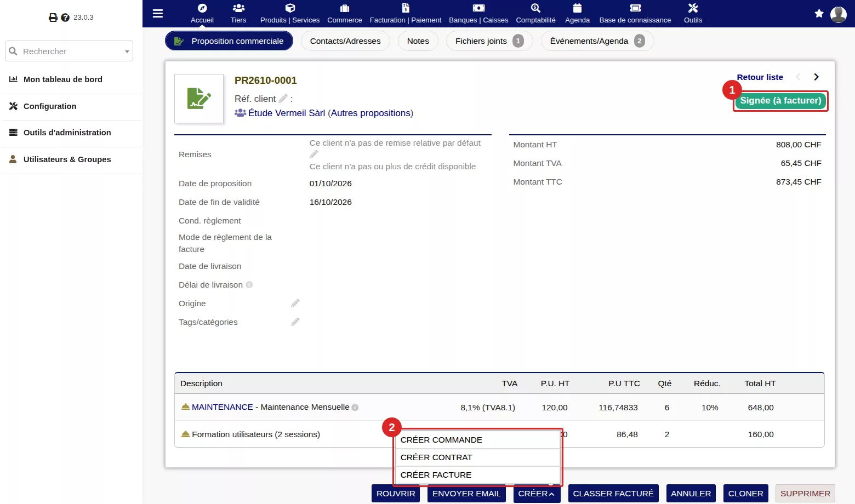Open Accueil home icon in top bar
Viewport: 855px width, 504px height.
click(x=202, y=8)
